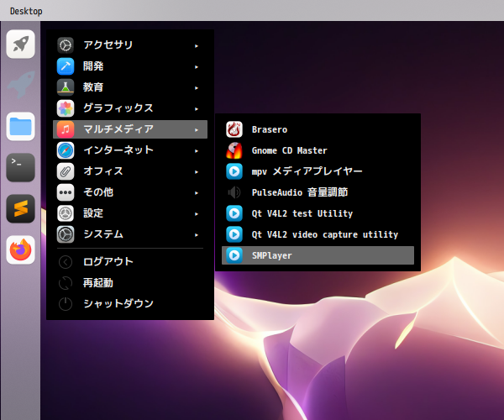Click the Brasero disc icon
Image resolution: width=504 pixels, height=420 pixels.
click(x=234, y=129)
